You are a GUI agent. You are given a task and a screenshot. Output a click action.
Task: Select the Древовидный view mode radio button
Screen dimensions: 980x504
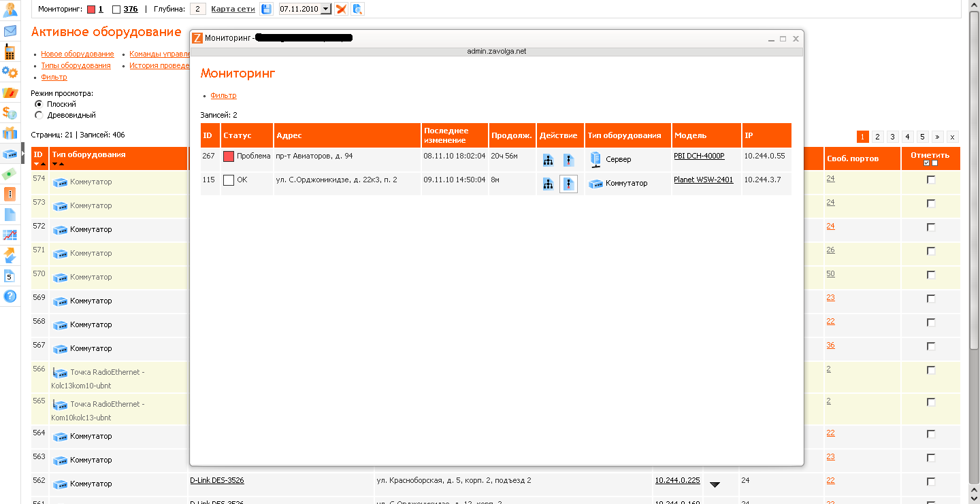[39, 116]
